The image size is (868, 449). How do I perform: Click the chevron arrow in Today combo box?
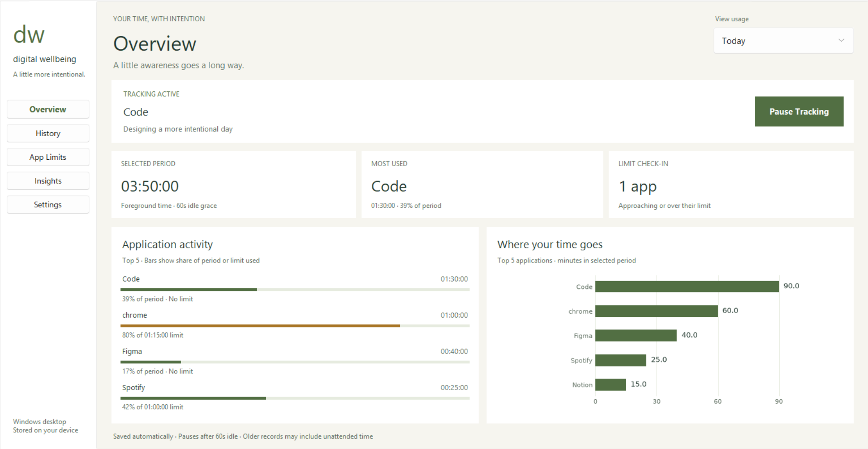(841, 40)
